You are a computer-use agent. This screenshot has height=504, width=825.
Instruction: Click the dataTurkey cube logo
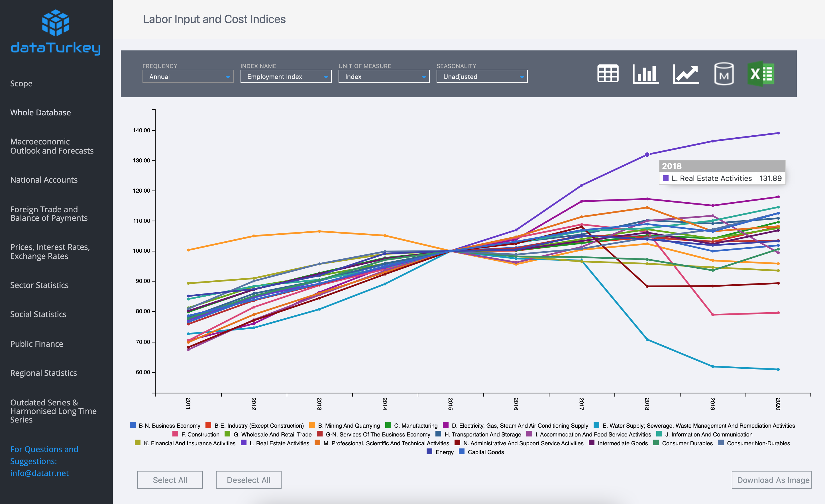tap(56, 23)
